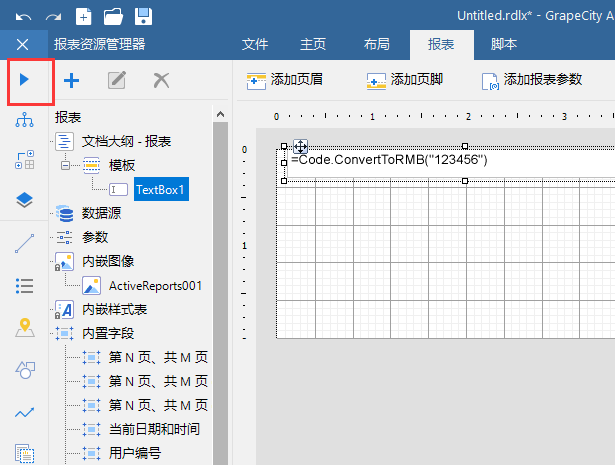Click scroll up arrow in explorer panel
The image size is (615, 465).
click(x=220, y=114)
